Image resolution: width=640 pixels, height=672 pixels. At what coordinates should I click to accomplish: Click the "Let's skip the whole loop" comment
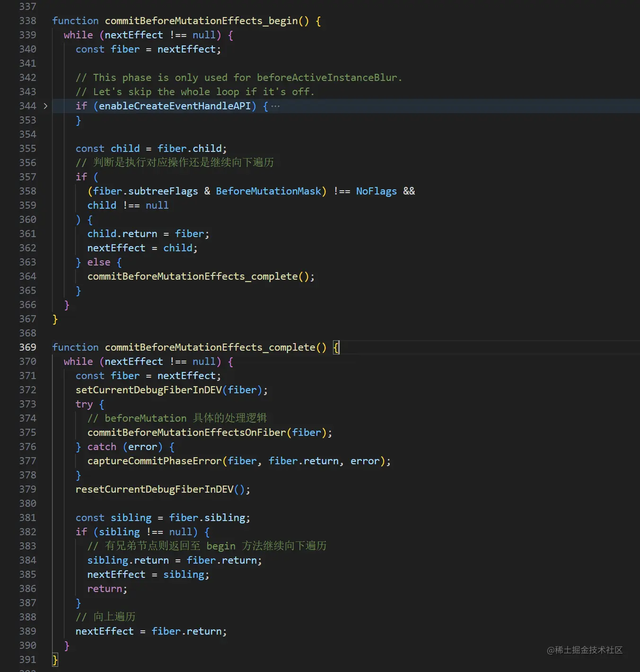click(x=195, y=92)
